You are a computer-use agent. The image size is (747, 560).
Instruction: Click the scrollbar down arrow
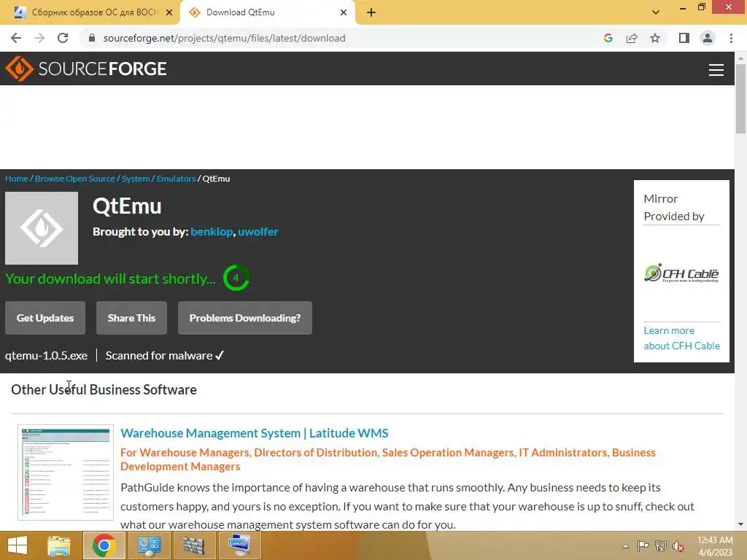[740, 524]
